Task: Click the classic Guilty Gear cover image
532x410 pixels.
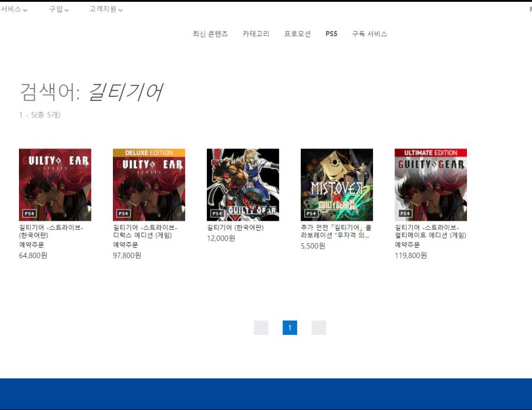Action: click(243, 185)
